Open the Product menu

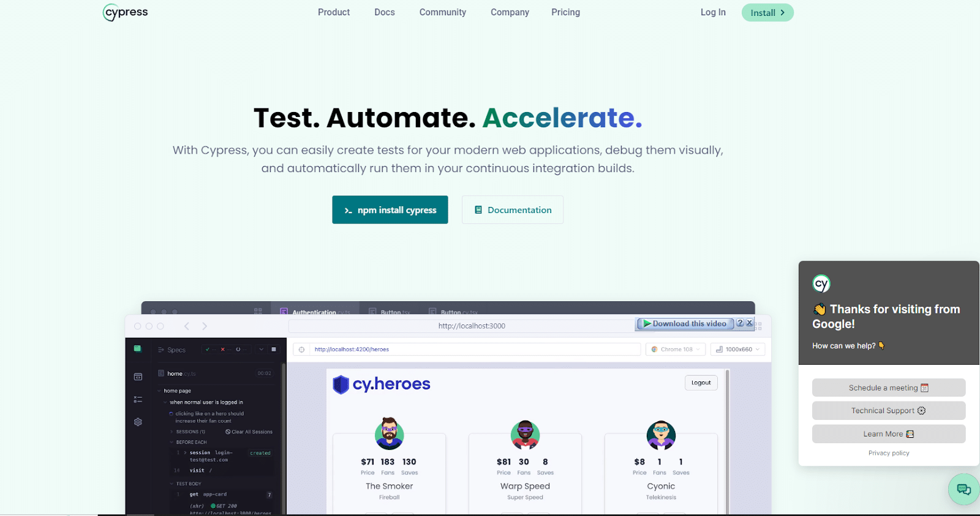334,12
